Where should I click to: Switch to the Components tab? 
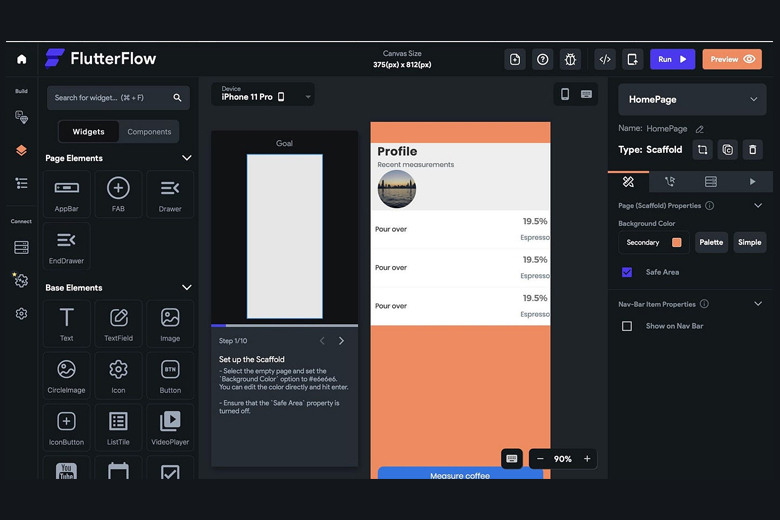click(149, 132)
